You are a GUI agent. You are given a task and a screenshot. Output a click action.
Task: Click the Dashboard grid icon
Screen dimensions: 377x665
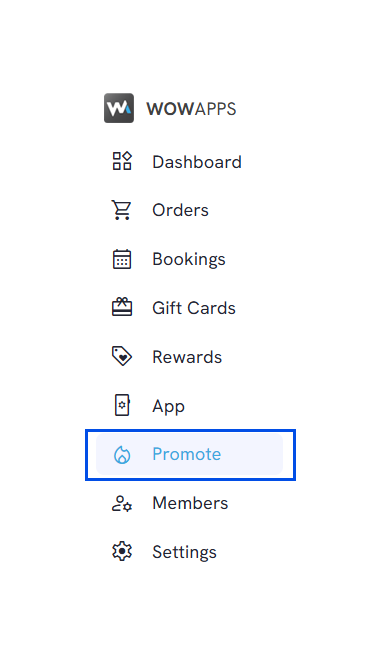point(122,161)
